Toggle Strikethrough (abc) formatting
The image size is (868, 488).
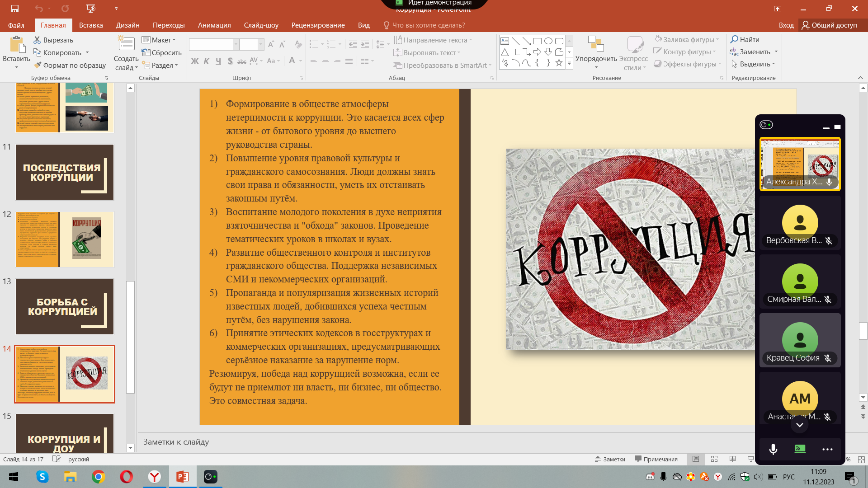tap(242, 61)
